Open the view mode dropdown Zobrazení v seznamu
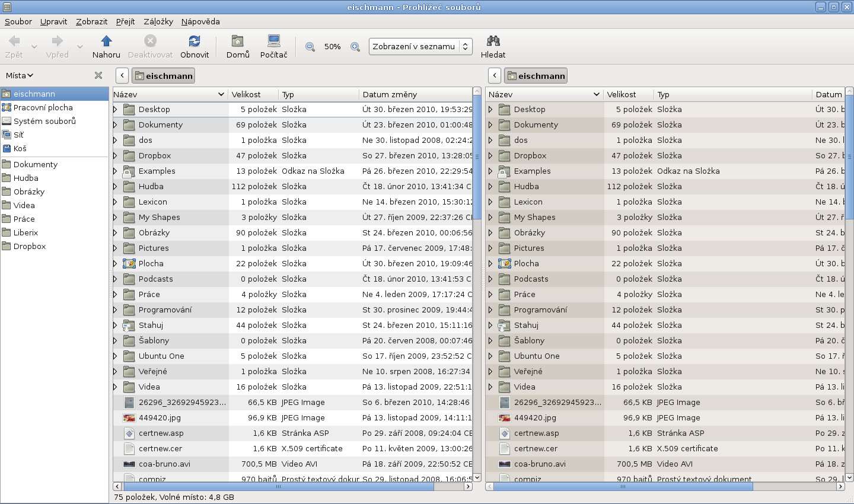The height and width of the screenshot is (504, 854). (x=420, y=46)
